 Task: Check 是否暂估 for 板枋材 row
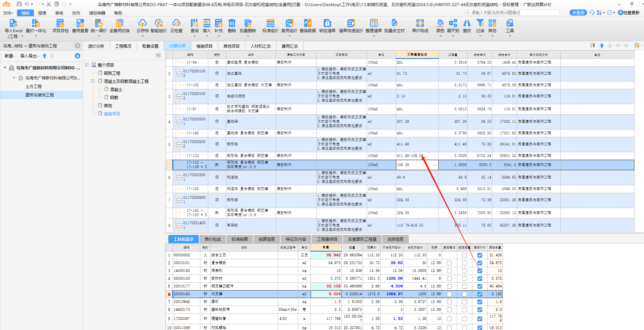coord(449,279)
